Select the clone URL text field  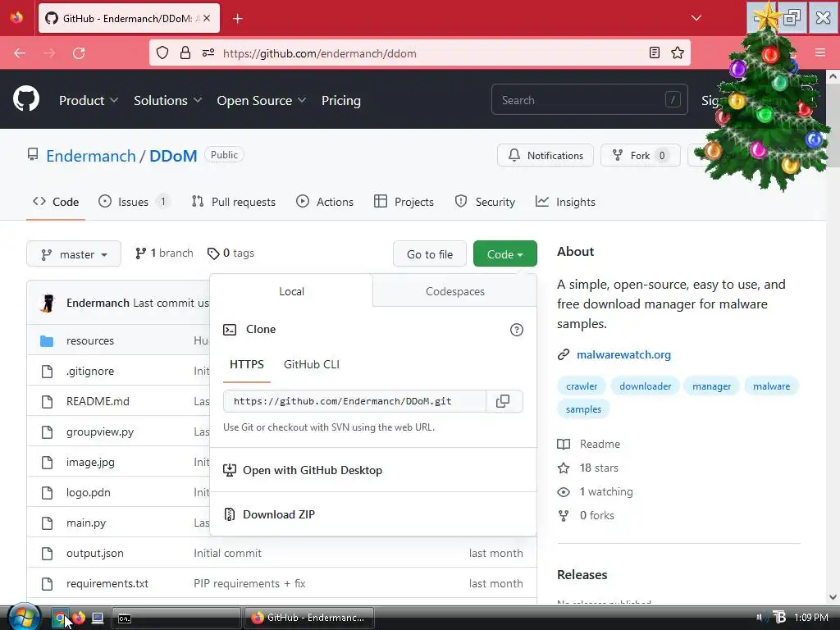(354, 401)
